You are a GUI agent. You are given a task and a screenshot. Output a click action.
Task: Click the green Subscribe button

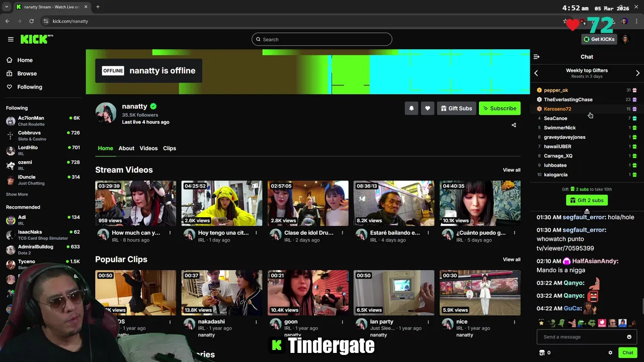(500, 108)
